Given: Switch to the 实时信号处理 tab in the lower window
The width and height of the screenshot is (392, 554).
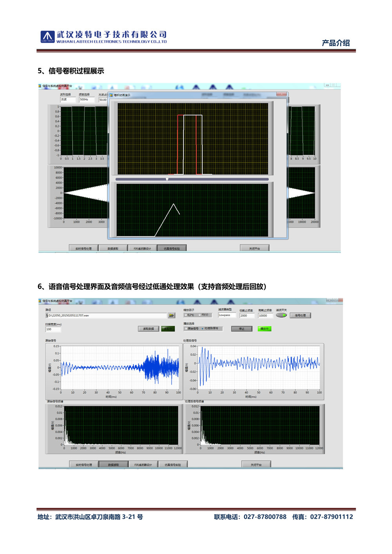Looking at the screenshot, I should 83,465.
